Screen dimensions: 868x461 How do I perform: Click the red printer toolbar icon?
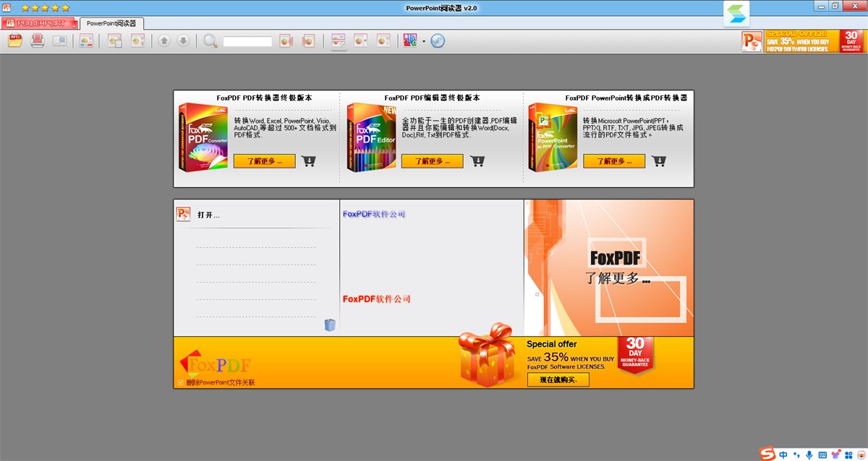click(x=38, y=40)
